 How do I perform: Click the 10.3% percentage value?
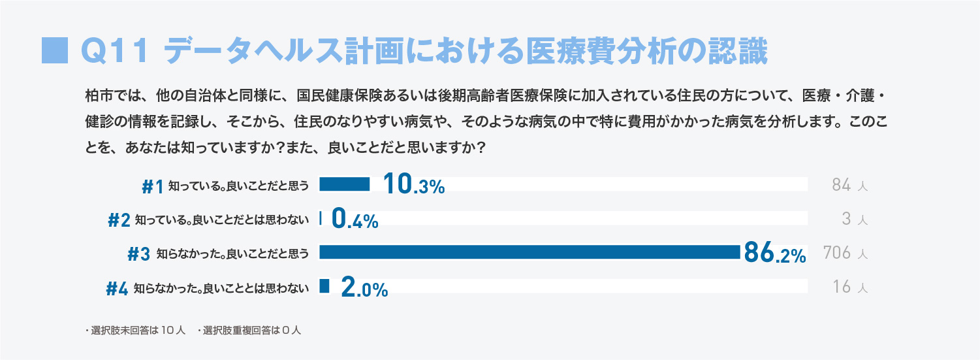[414, 185]
